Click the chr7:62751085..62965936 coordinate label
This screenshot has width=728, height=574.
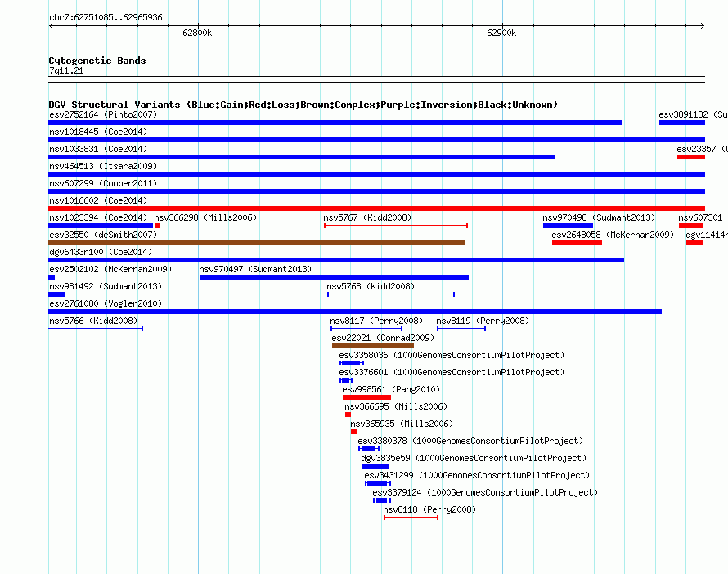point(106,18)
